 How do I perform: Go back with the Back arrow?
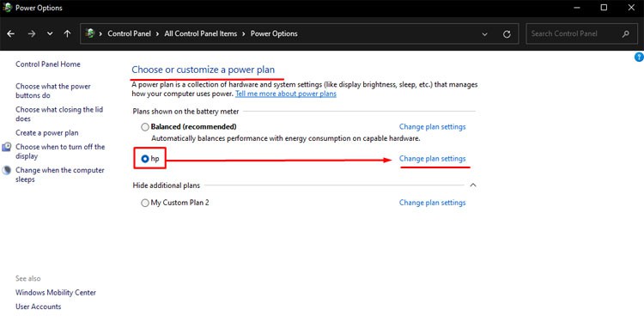[10, 34]
